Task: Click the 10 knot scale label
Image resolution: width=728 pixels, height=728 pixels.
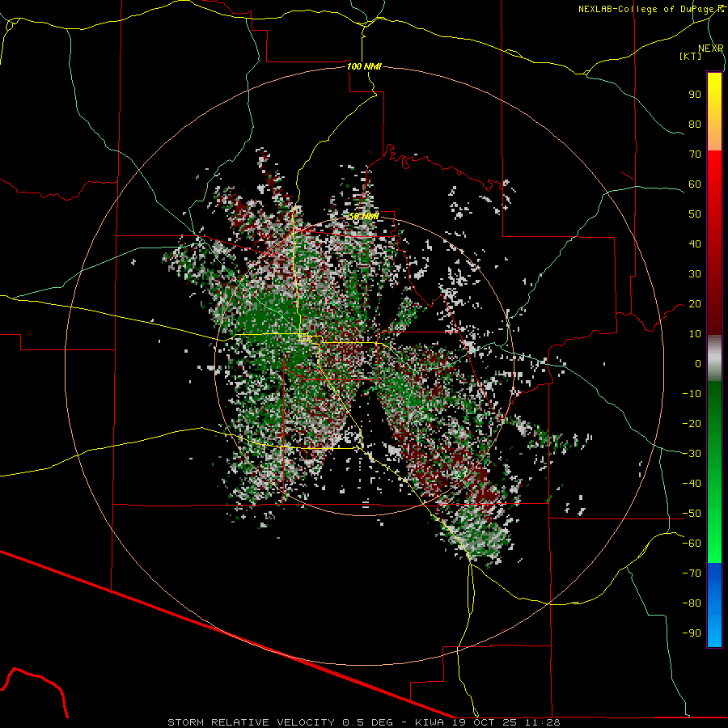Action: [695, 334]
